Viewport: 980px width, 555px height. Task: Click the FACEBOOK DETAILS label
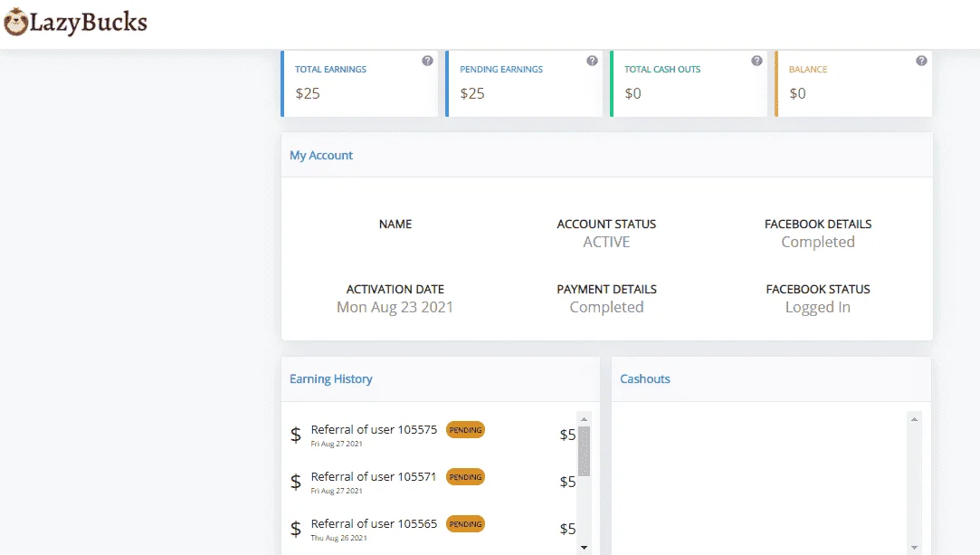pos(818,224)
